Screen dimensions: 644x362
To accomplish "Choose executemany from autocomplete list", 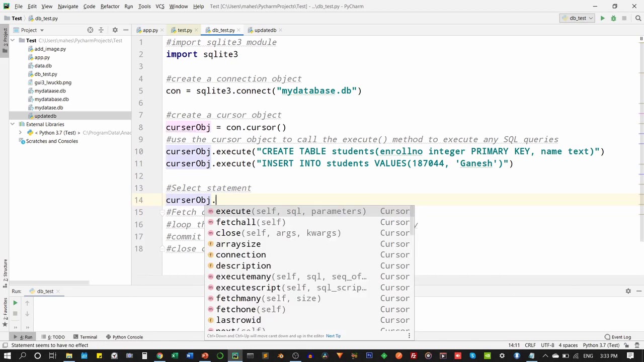I will click(x=308, y=277).
